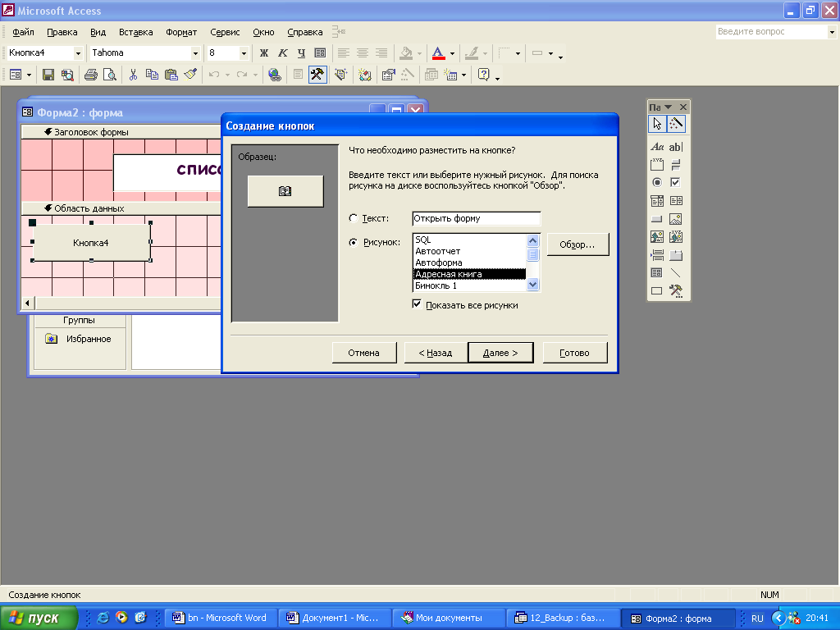Open the Tahoma font dropdown
The width and height of the screenshot is (840, 630).
point(195,53)
